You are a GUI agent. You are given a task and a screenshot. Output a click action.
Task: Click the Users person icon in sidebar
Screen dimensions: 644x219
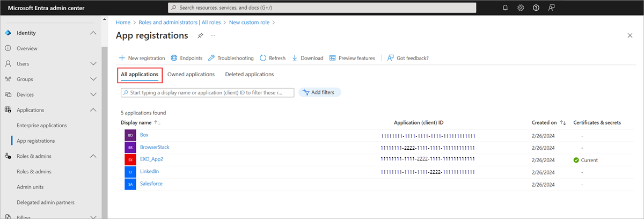[x=8, y=63]
